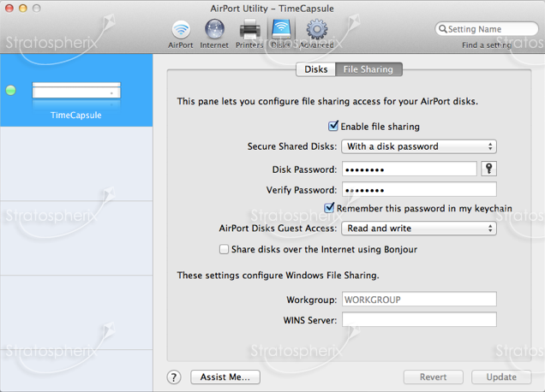Click the 'These settings configure Windows File Sharing.' text

pyautogui.click(x=278, y=276)
